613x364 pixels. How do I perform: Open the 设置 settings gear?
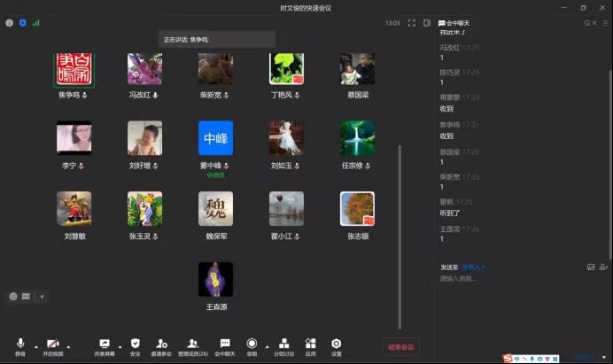[336, 345]
